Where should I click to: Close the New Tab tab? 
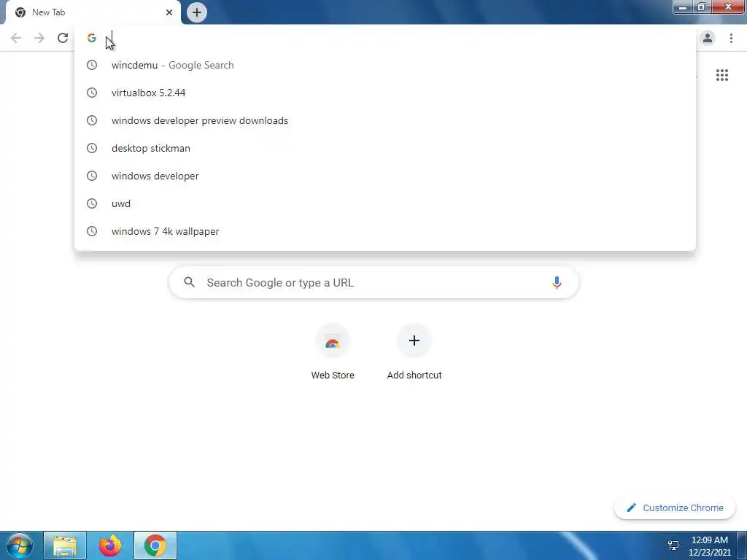(169, 12)
